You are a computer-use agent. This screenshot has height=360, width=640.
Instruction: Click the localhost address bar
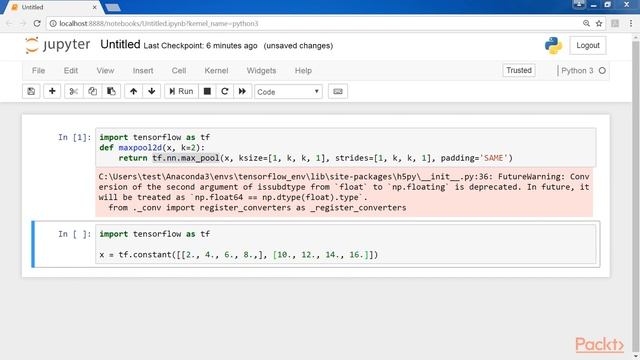pos(312,24)
